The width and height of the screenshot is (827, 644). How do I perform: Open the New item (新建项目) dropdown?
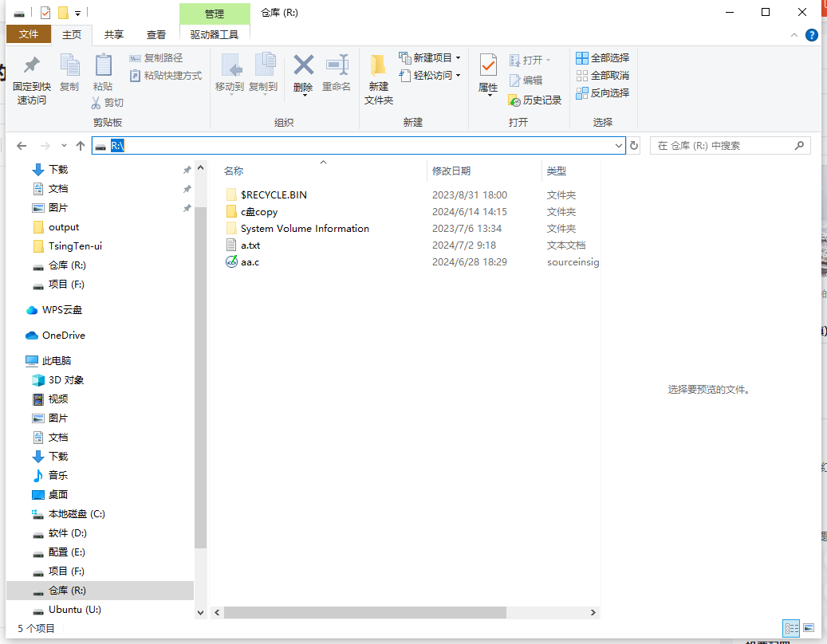point(431,58)
